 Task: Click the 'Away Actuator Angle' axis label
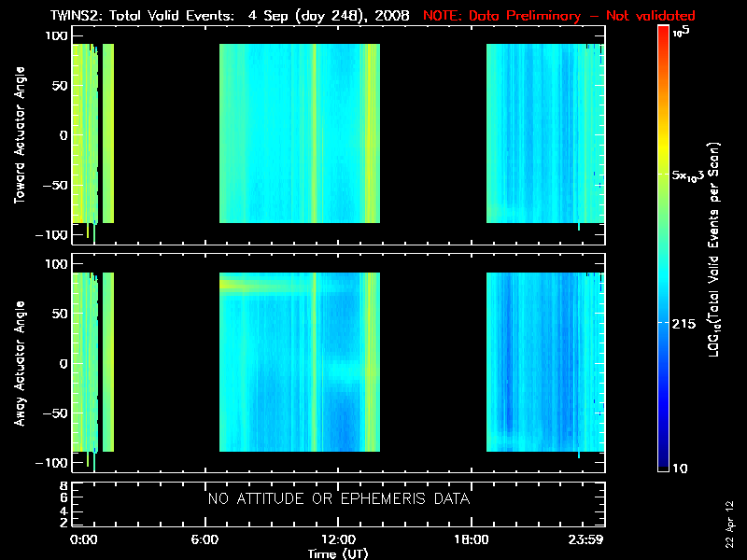(20, 363)
